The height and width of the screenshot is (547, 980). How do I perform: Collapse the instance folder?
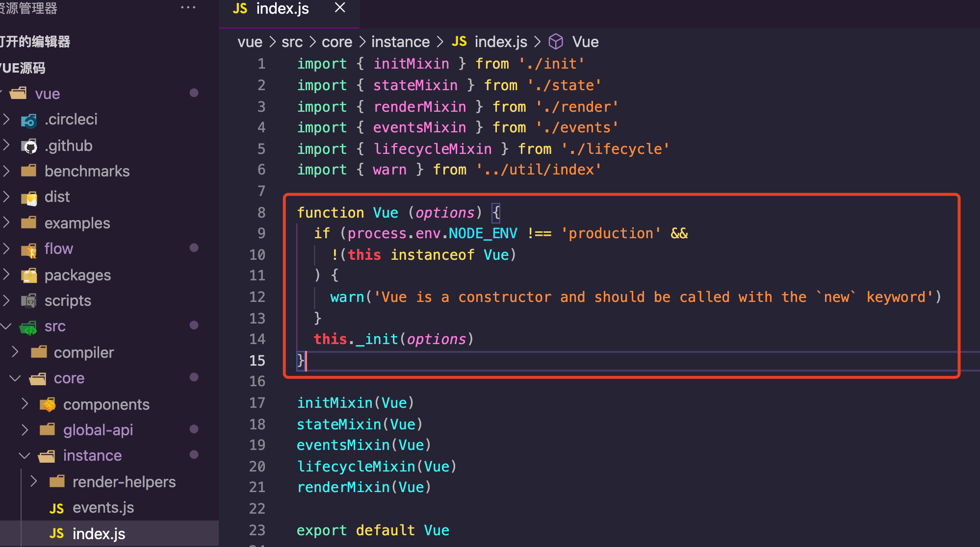tap(25, 456)
